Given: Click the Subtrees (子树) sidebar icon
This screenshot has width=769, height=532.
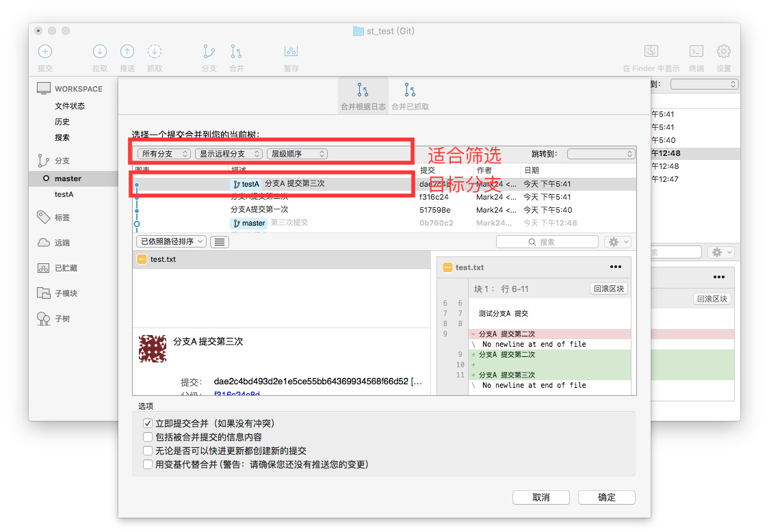Looking at the screenshot, I should (44, 319).
